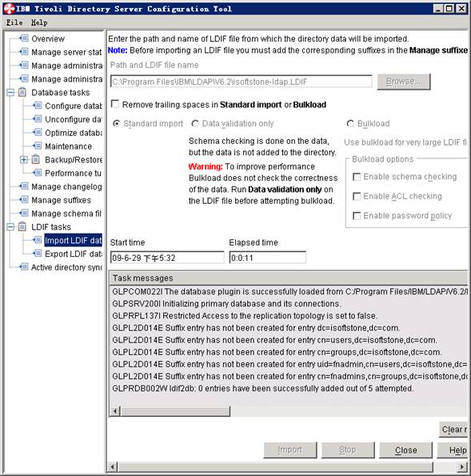
Task: Open the File menu
Action: point(14,22)
